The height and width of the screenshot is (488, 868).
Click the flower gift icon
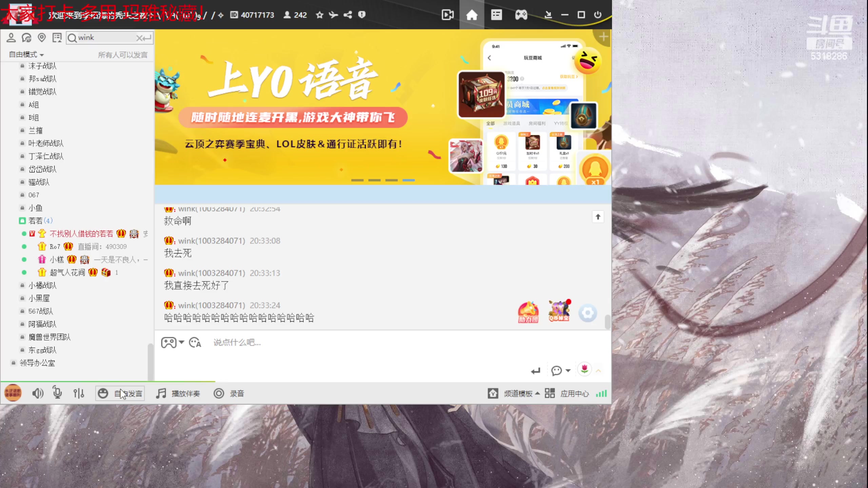tap(585, 369)
